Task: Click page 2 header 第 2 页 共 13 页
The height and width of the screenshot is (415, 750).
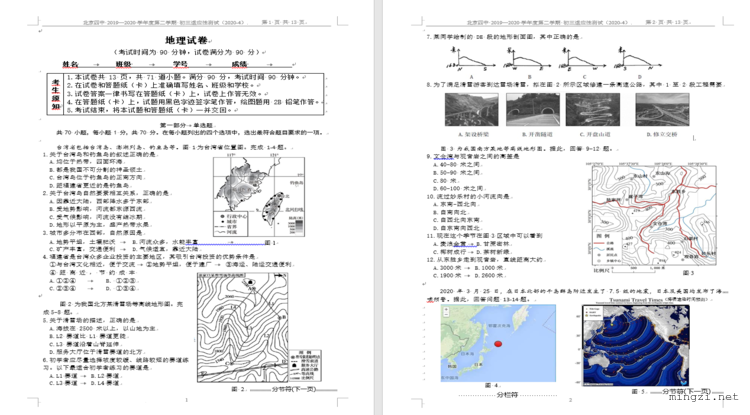Action: coord(668,22)
